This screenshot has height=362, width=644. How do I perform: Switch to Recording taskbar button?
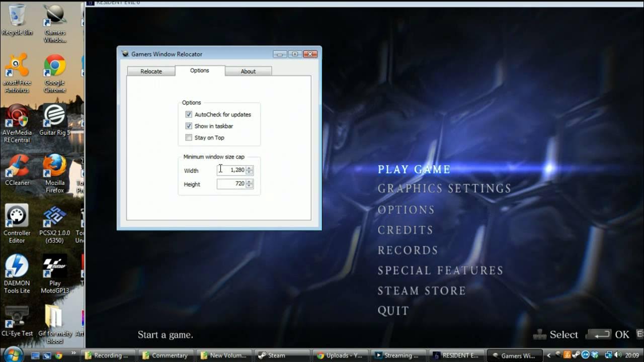108,355
